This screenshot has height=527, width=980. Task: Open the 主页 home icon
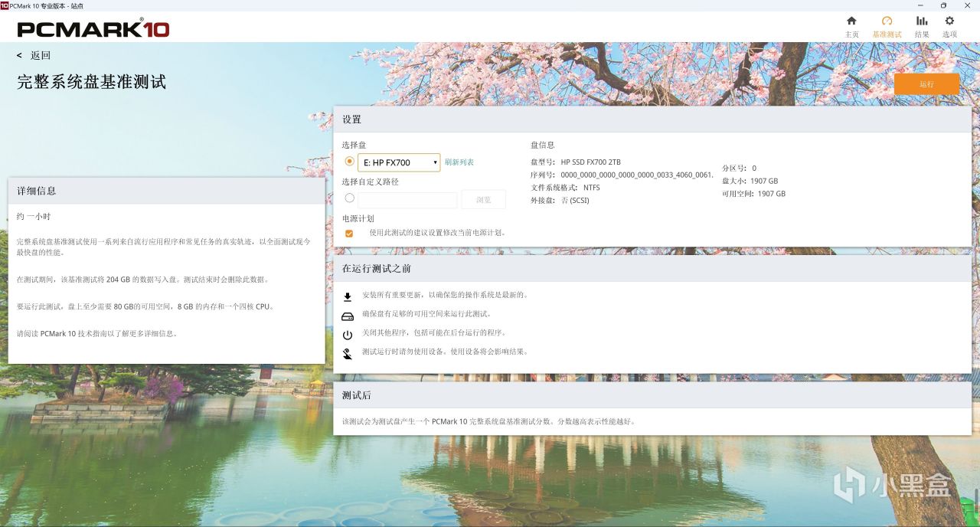tap(851, 21)
